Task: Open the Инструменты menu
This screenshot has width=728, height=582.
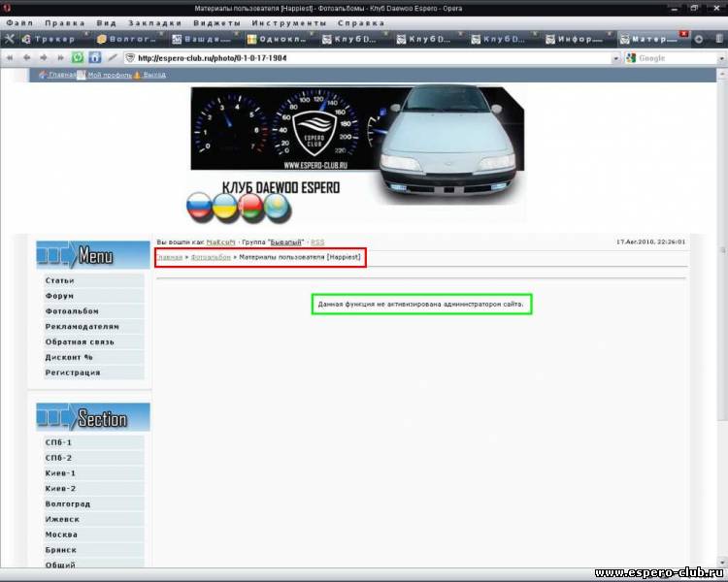Action: pos(289,22)
